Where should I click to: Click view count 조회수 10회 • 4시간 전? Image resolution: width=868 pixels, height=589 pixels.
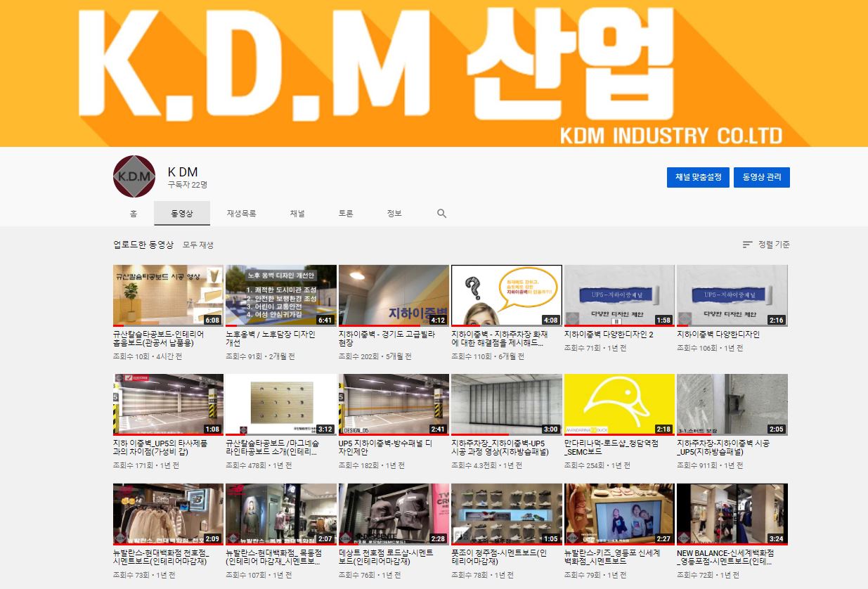coord(148,356)
